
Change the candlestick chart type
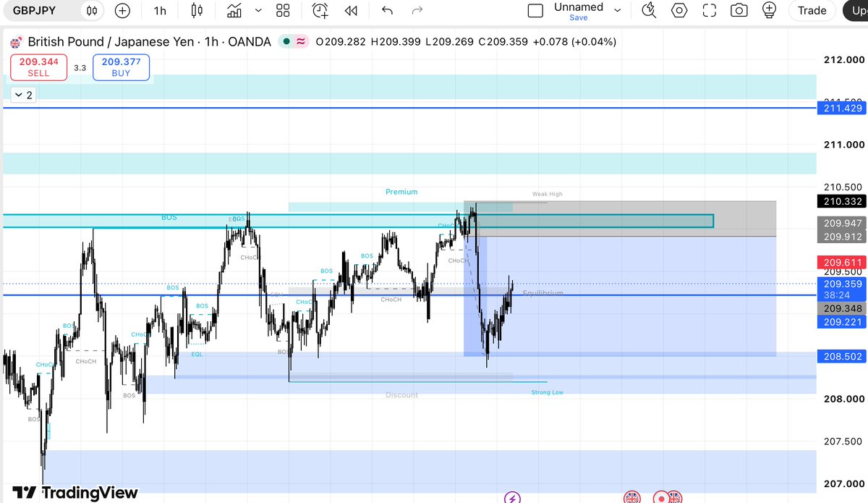click(x=196, y=10)
